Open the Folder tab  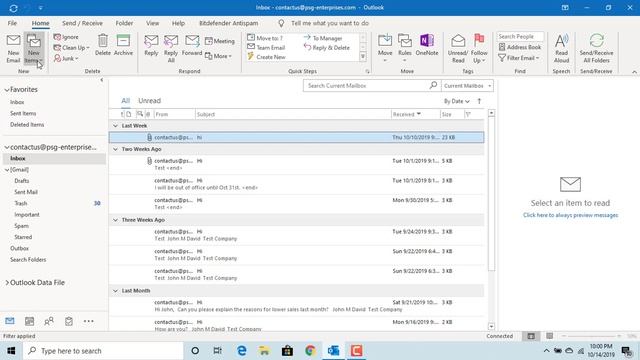click(x=124, y=23)
